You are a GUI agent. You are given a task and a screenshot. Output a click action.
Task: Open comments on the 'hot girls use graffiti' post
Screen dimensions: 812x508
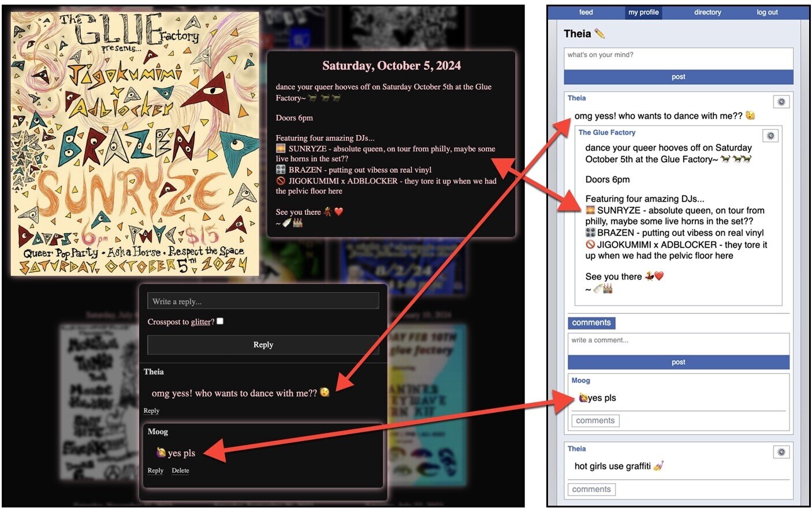591,489
